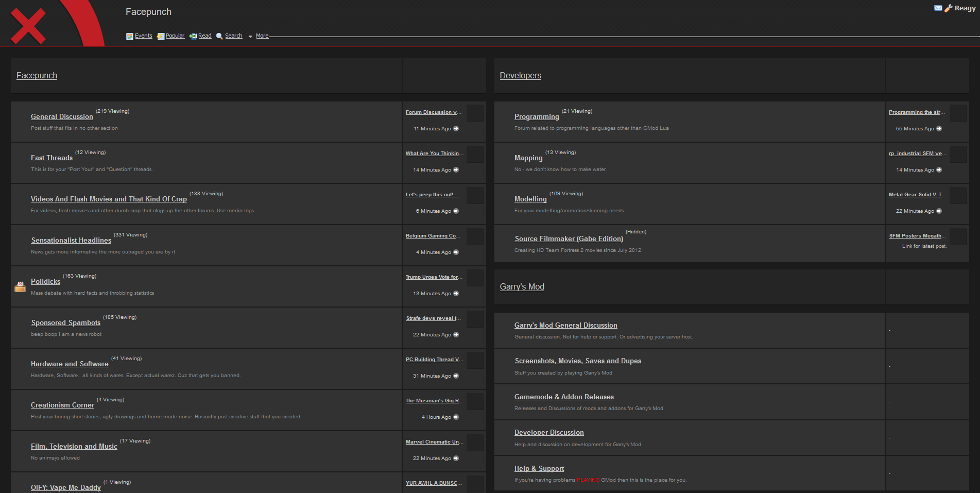Image resolution: width=980 pixels, height=493 pixels.
Task: Open Videos And Flash Movies forum
Action: [x=109, y=199]
